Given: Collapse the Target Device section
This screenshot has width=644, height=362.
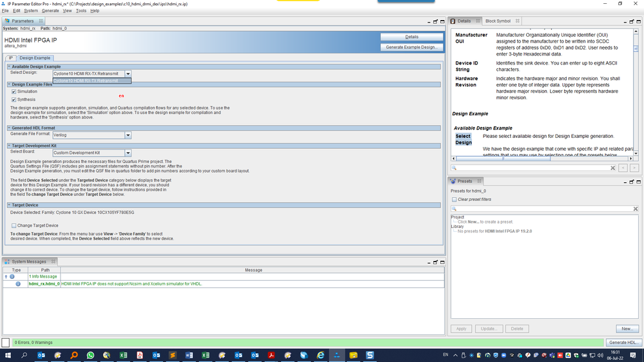Looking at the screenshot, I should point(9,205).
